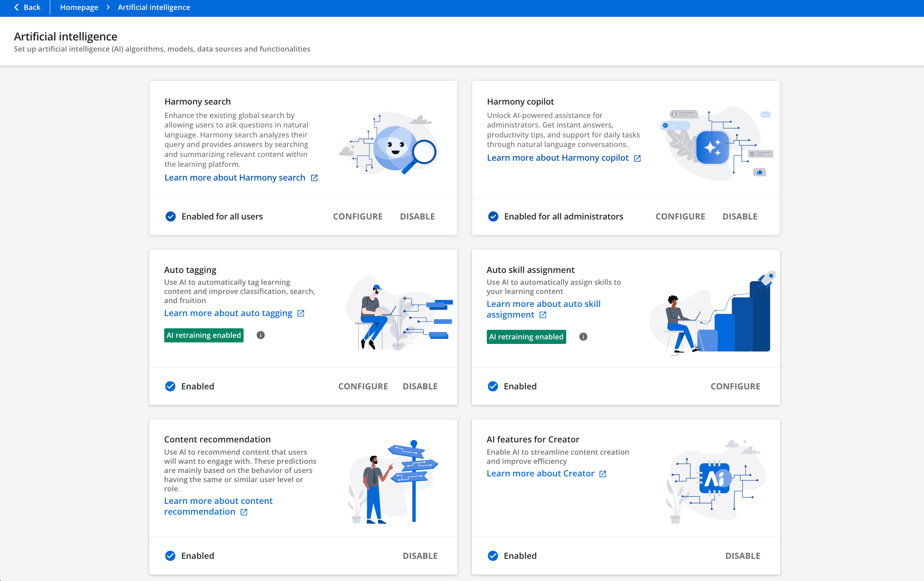The height and width of the screenshot is (581, 924).
Task: Go to Homepage breadcrumb
Action: (79, 7)
